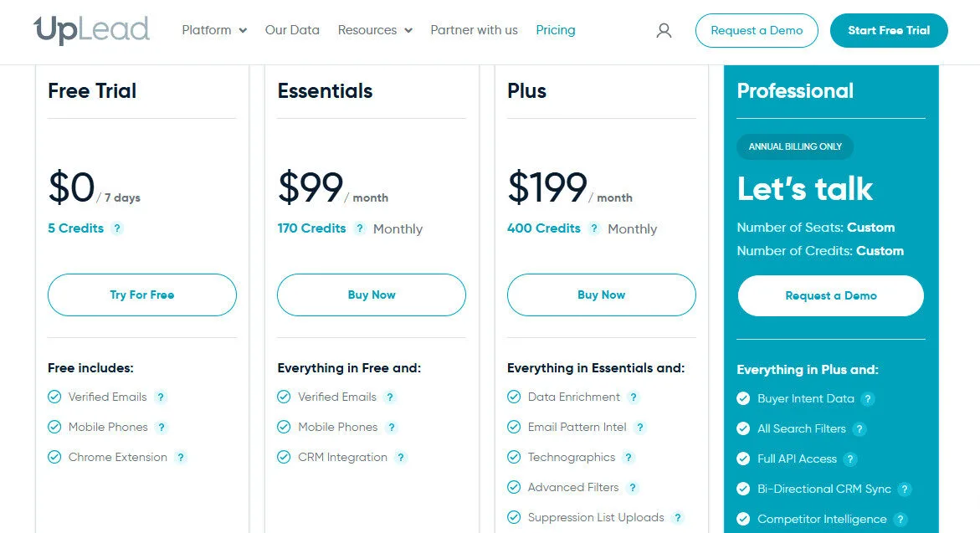Click the Start Free Trial button
Viewport: 980px width, 533px height.
[x=889, y=29]
